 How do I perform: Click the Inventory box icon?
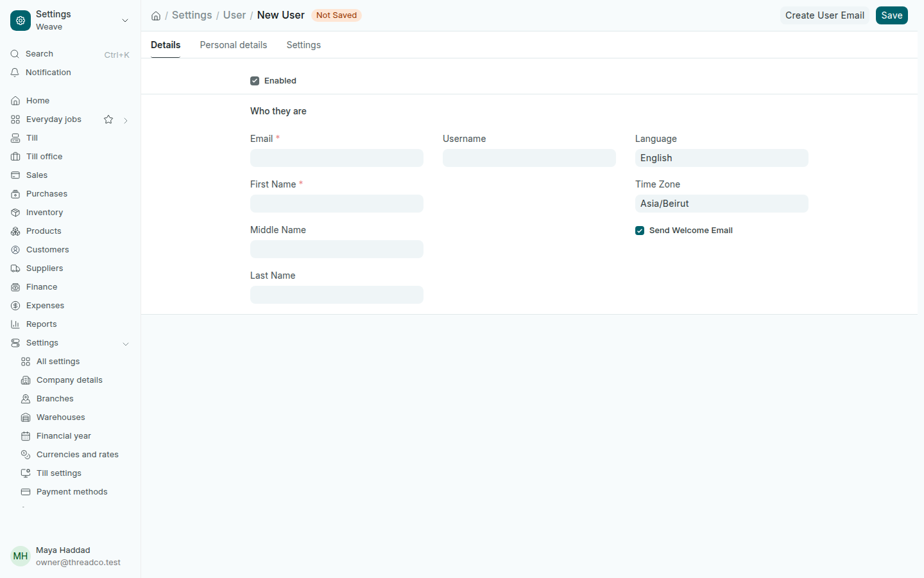[x=15, y=213]
